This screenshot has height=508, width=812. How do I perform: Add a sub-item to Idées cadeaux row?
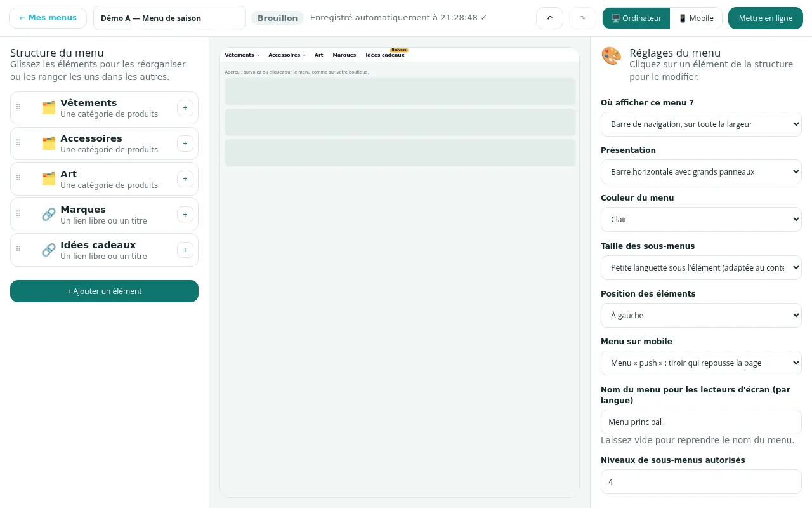[x=185, y=250]
